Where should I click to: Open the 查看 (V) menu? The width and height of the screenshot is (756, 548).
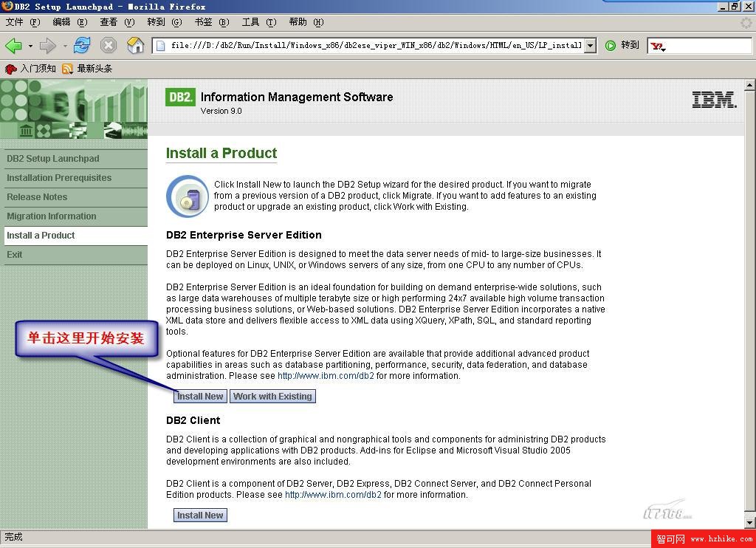click(x=117, y=22)
